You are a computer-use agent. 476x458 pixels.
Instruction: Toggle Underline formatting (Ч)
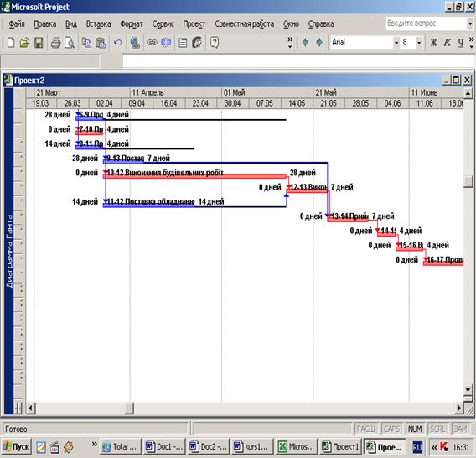click(461, 42)
